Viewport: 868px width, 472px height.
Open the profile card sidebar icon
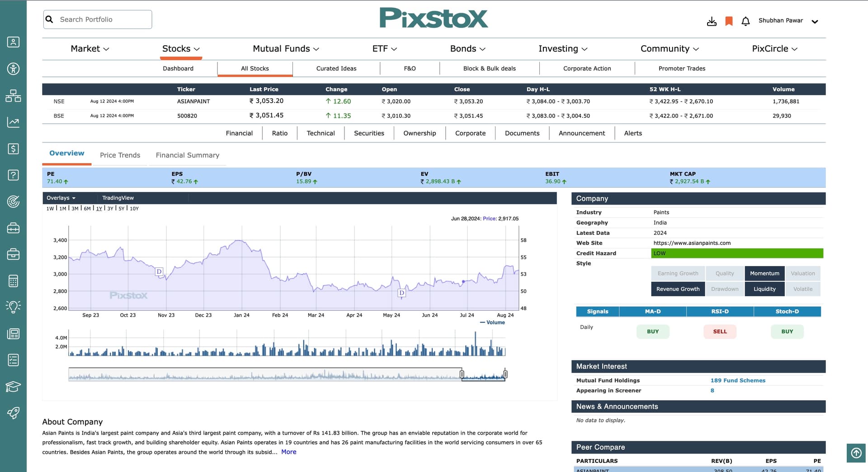pyautogui.click(x=13, y=42)
